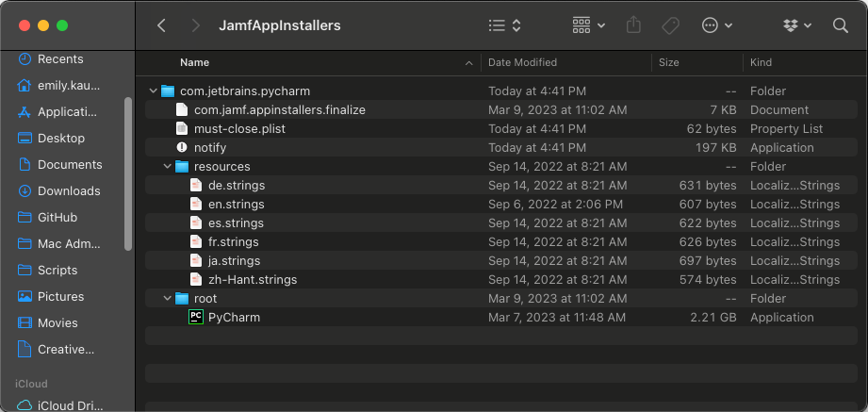This screenshot has height=412, width=868.
Task: Collapse the resources folder
Action: coord(167,167)
